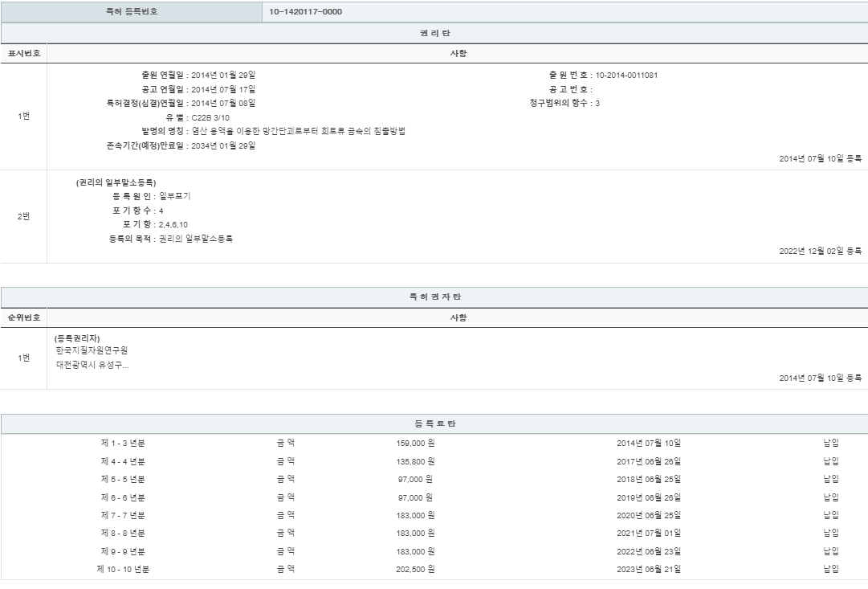Click the address 대전광역시 유성구...
The width and height of the screenshot is (868, 589).
pos(92,364)
